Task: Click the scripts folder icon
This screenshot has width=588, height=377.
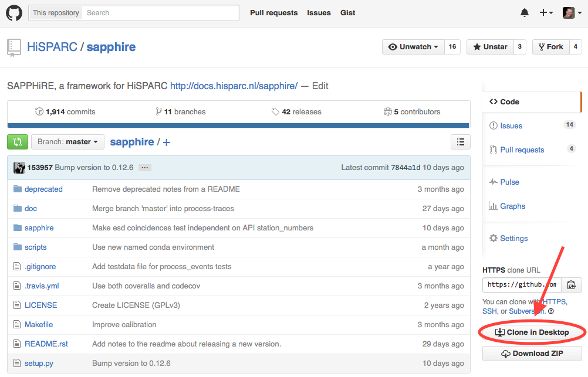Action: point(17,247)
